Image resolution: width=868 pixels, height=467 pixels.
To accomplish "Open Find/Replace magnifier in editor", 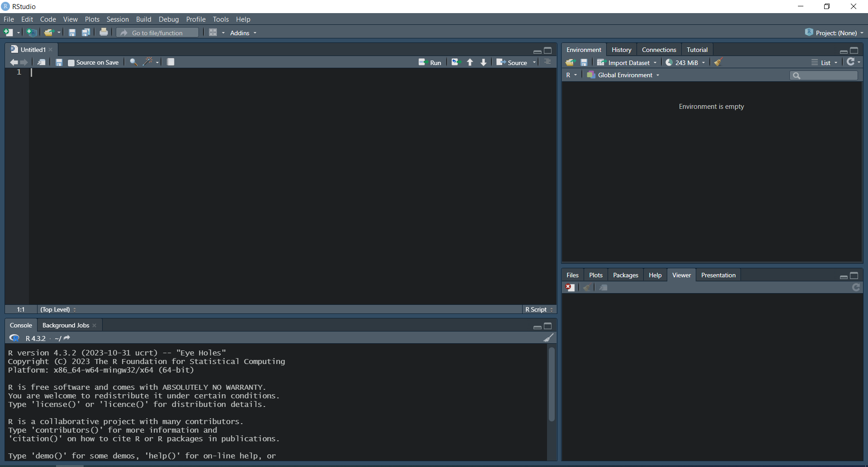I will point(133,62).
